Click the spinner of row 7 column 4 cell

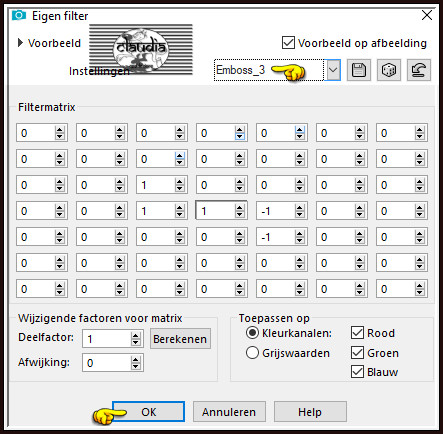click(x=240, y=289)
